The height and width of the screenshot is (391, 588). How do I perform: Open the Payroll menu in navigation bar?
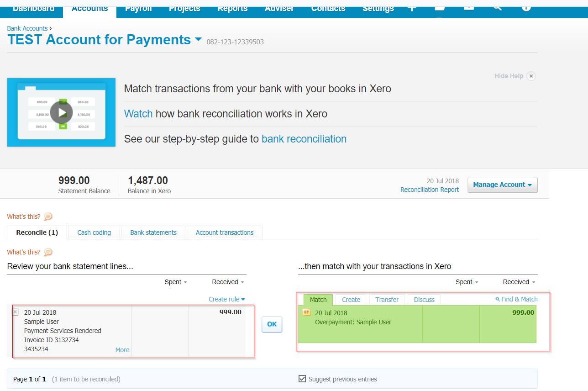coord(138,8)
